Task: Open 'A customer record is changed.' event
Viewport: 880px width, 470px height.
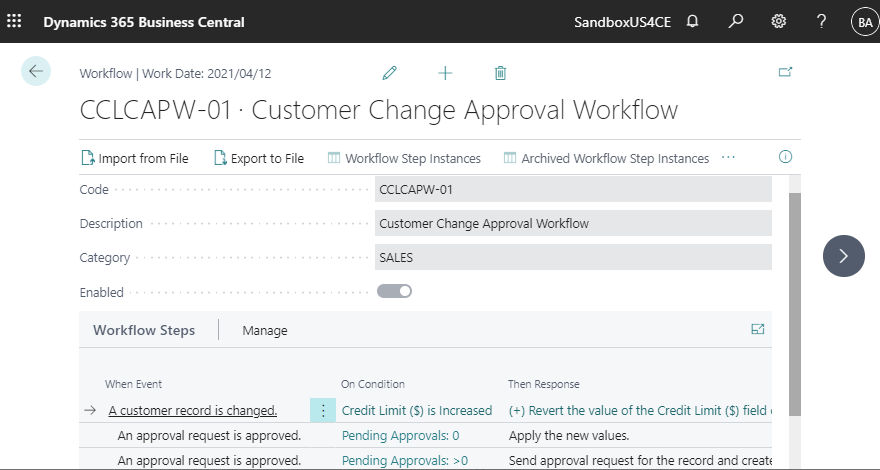Action: [x=192, y=410]
